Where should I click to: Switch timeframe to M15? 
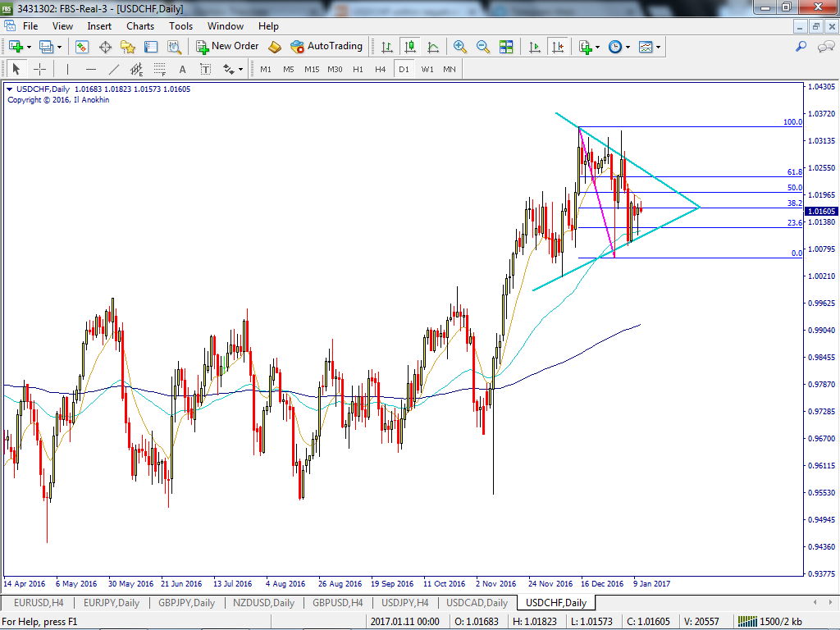click(312, 69)
